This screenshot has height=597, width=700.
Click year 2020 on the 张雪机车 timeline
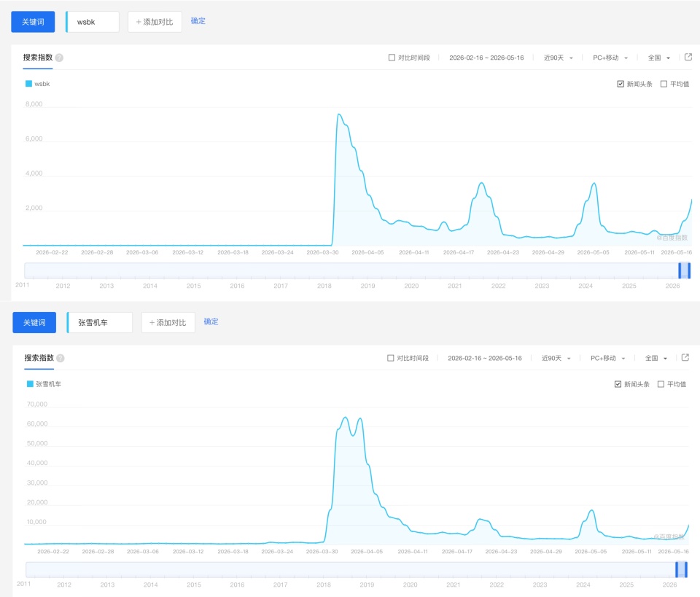coord(410,585)
